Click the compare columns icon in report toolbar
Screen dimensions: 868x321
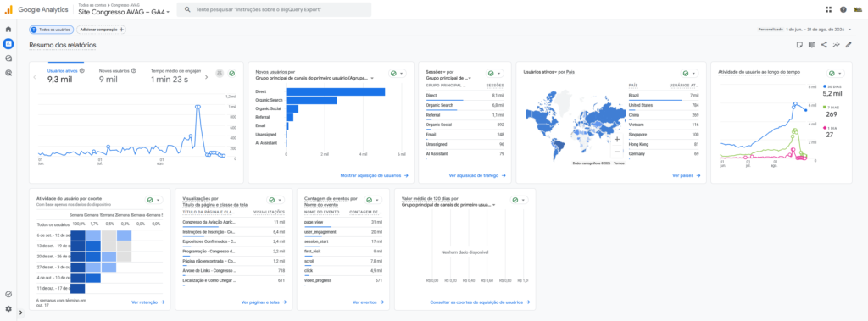811,45
